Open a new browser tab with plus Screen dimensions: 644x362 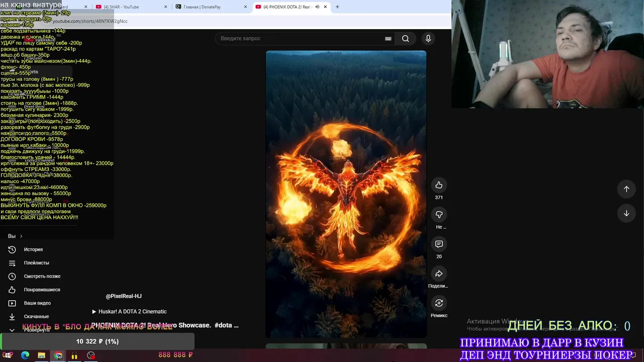337,7
